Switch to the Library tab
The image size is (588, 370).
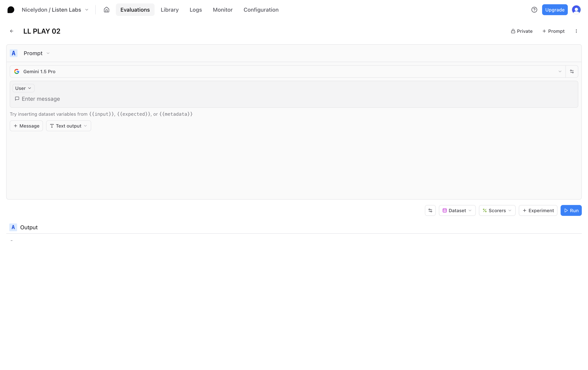click(x=170, y=10)
